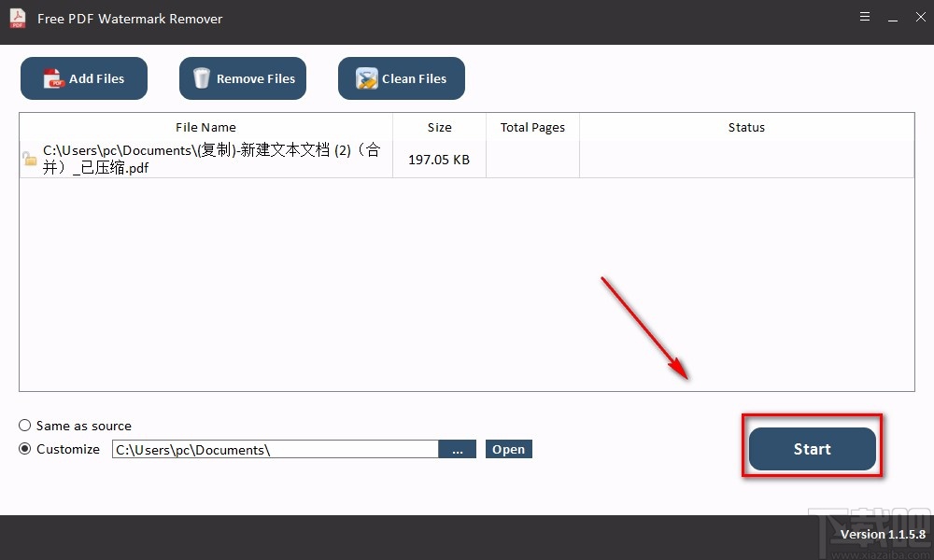Screen dimensions: 934x560
Task: Select the "Customize" radio button
Action: (x=24, y=449)
